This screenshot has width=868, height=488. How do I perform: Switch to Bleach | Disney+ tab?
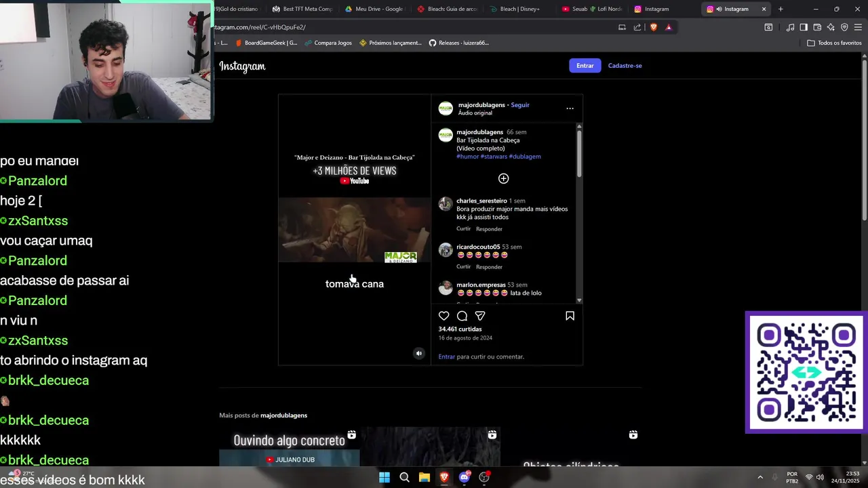click(x=519, y=9)
